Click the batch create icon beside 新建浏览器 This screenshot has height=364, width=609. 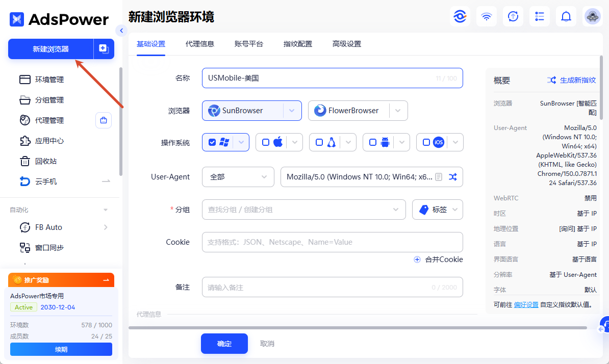pos(104,49)
